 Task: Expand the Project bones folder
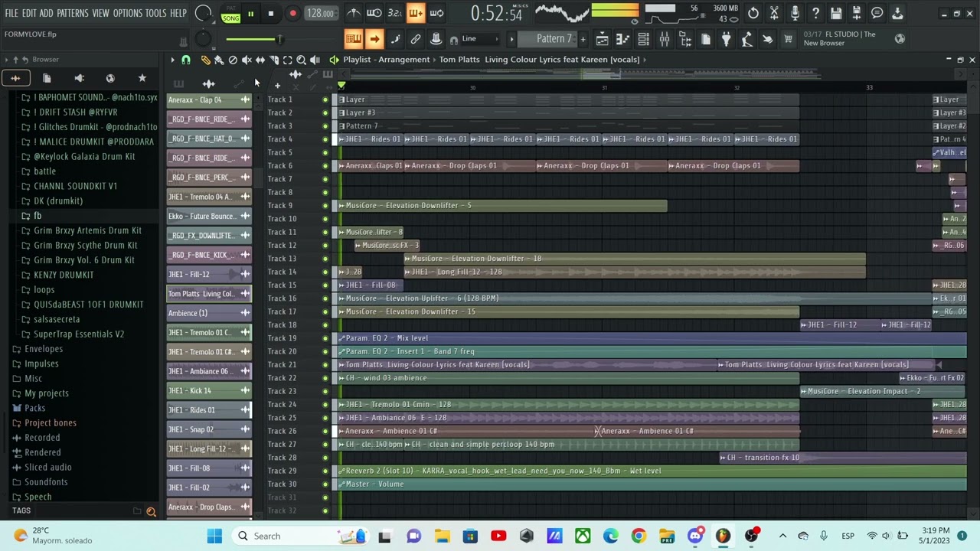click(51, 423)
